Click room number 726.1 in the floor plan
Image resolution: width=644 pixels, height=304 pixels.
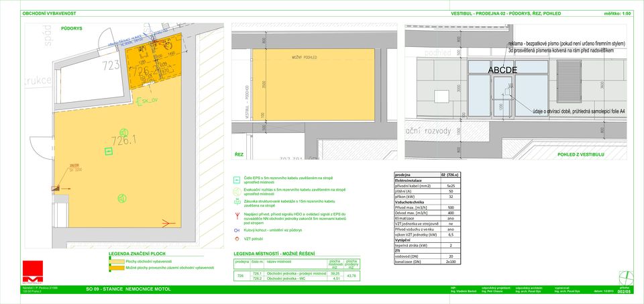[x=123, y=140]
